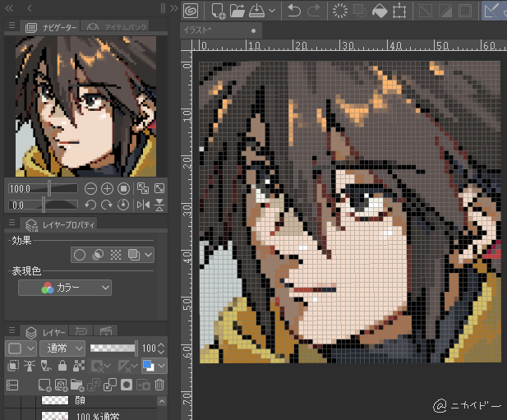507x420 pixels.
Task: Select the レイヤー tab
Action: [44, 332]
